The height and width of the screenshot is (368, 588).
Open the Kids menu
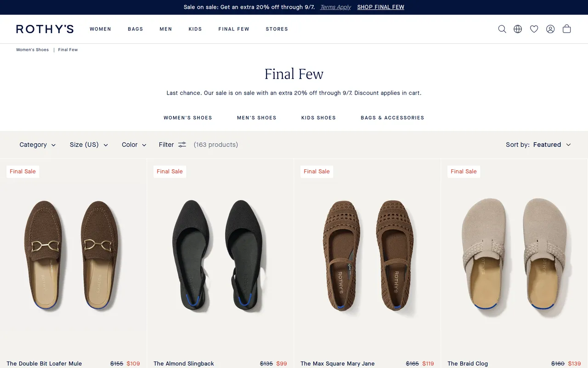coord(195,29)
